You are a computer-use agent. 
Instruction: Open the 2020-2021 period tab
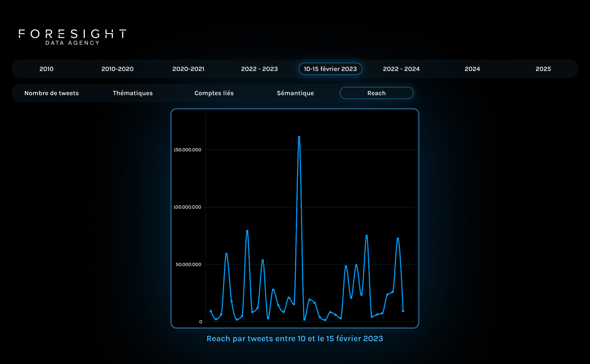[x=188, y=69]
